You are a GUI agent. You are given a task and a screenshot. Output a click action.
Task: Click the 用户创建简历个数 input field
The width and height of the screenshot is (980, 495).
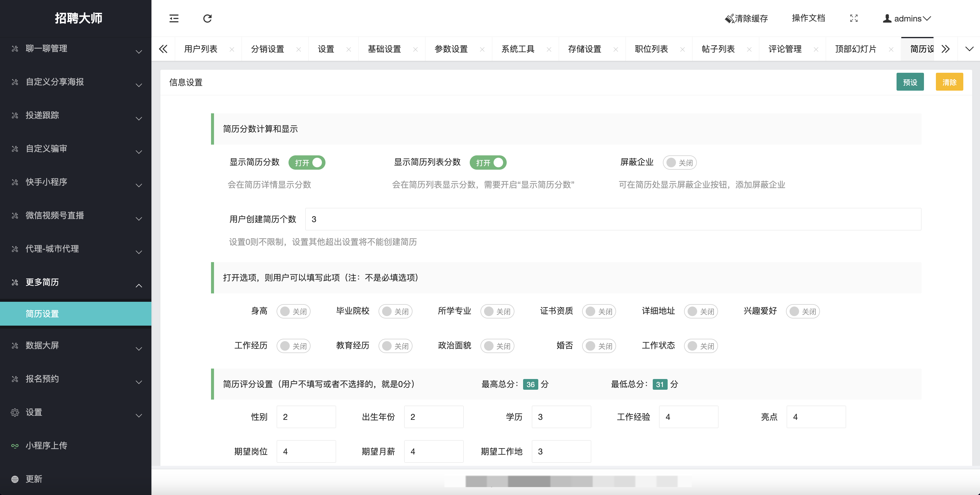click(x=612, y=219)
